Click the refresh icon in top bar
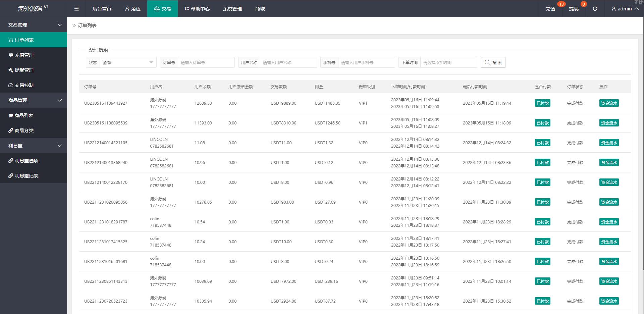 click(x=595, y=9)
